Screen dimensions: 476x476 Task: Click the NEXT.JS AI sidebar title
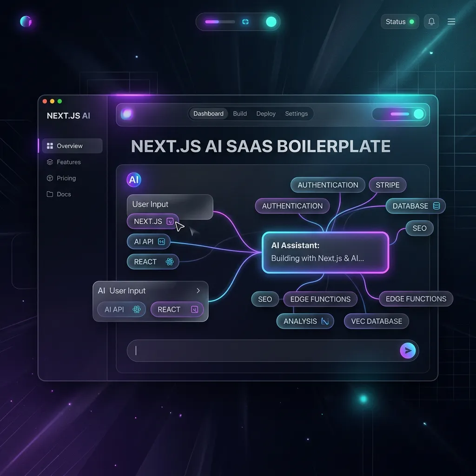click(68, 116)
